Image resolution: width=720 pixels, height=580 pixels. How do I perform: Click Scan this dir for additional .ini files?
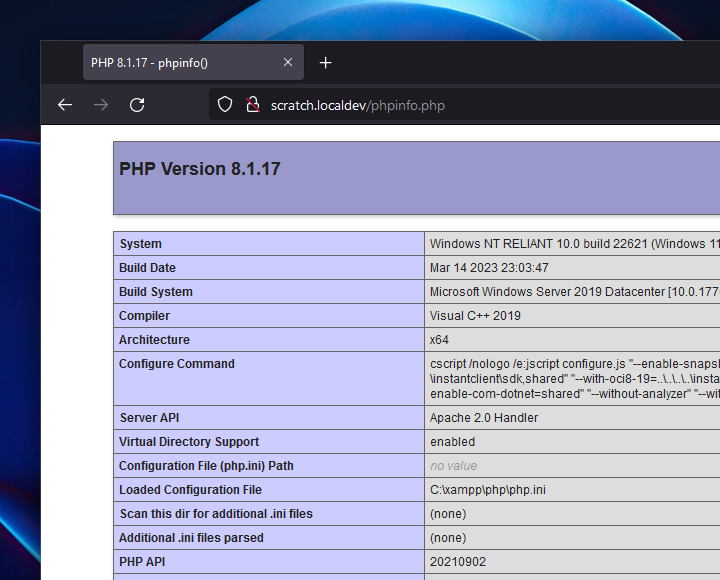point(216,513)
